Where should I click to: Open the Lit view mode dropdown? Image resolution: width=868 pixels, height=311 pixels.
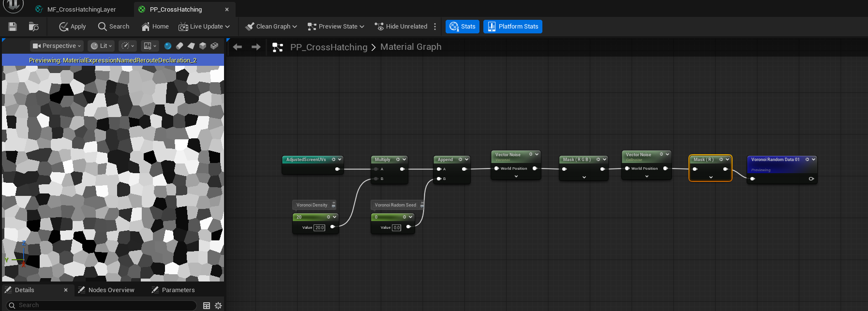(101, 46)
